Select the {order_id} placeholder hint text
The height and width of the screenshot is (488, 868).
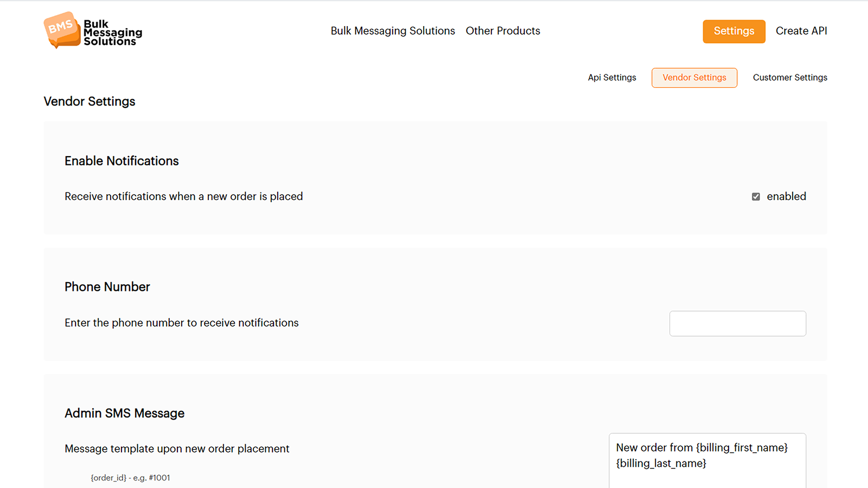(x=130, y=478)
